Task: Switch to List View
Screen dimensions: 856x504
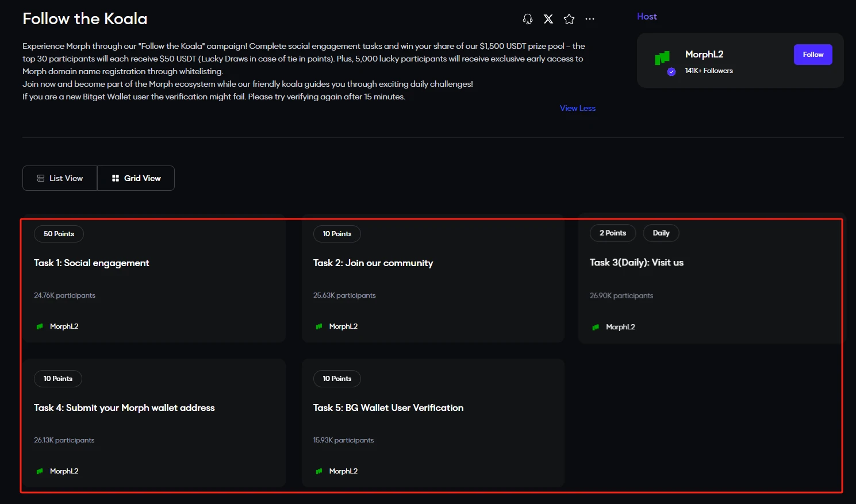Action: pyautogui.click(x=60, y=178)
